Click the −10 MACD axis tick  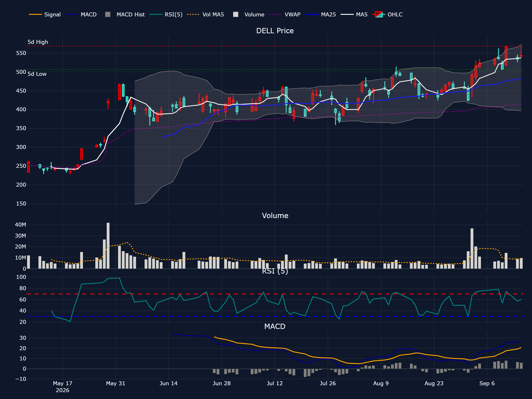[21, 379]
